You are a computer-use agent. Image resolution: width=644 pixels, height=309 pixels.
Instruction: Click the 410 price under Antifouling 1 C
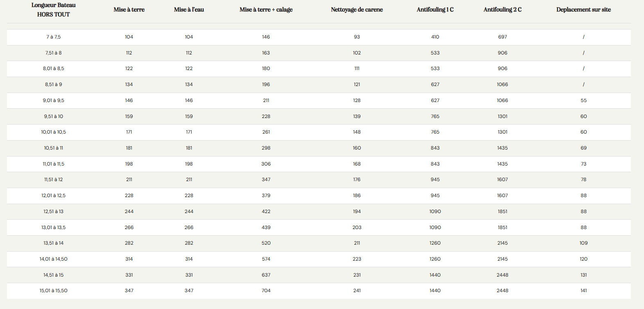[x=435, y=37]
